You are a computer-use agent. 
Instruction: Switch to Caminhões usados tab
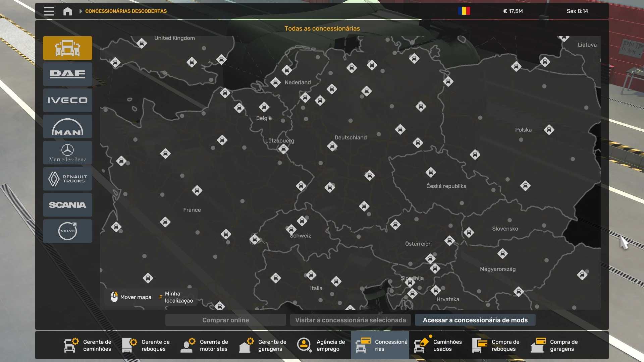point(438,345)
